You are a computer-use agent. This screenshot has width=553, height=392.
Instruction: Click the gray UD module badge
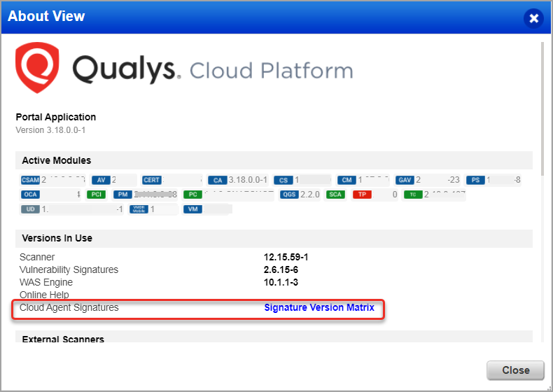pyautogui.click(x=30, y=209)
